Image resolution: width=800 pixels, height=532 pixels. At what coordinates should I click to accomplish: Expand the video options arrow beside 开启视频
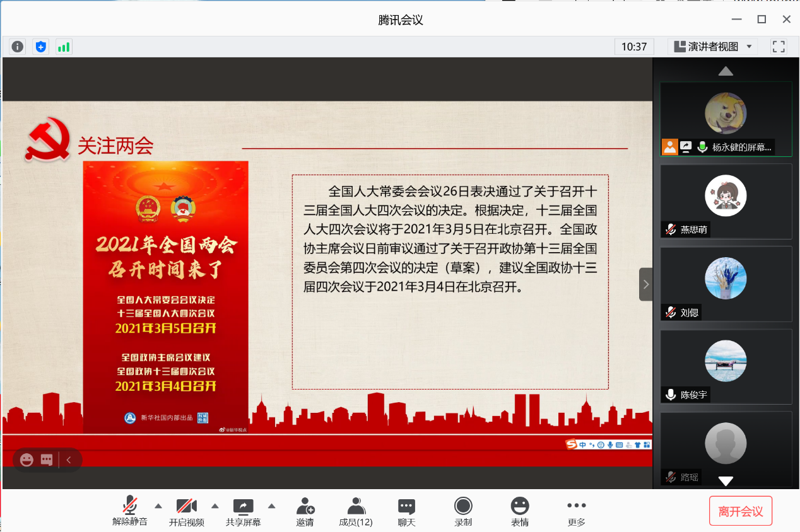[215, 506]
